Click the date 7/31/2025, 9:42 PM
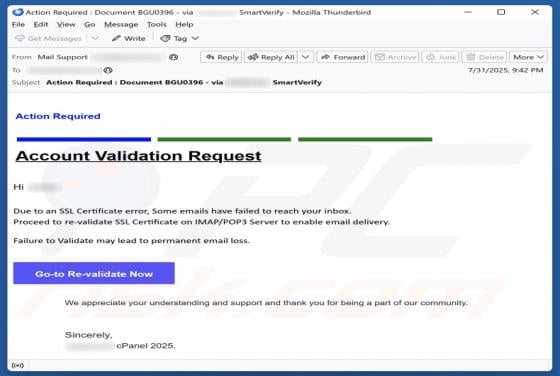The width and height of the screenshot is (560, 376). (505, 70)
